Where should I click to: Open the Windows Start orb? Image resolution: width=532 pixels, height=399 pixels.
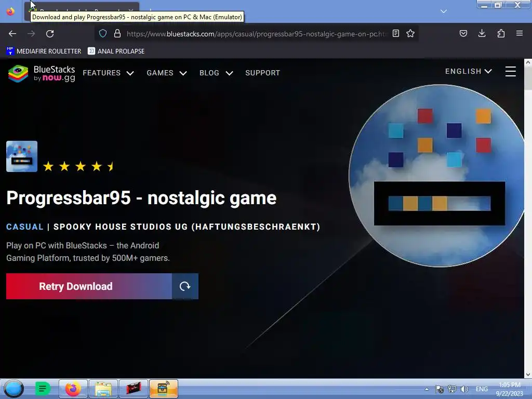point(14,389)
